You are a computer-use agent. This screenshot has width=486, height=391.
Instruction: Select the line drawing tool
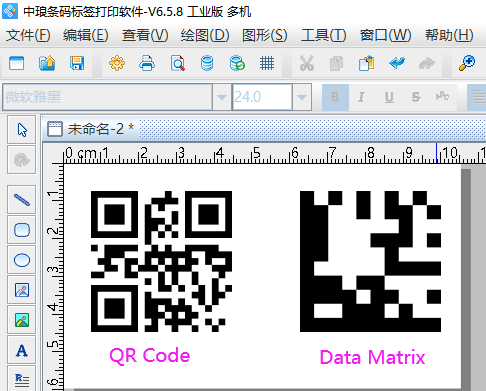coord(22,200)
